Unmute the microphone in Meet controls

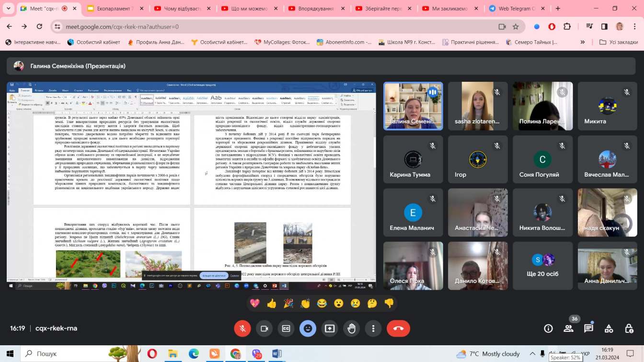(242, 328)
